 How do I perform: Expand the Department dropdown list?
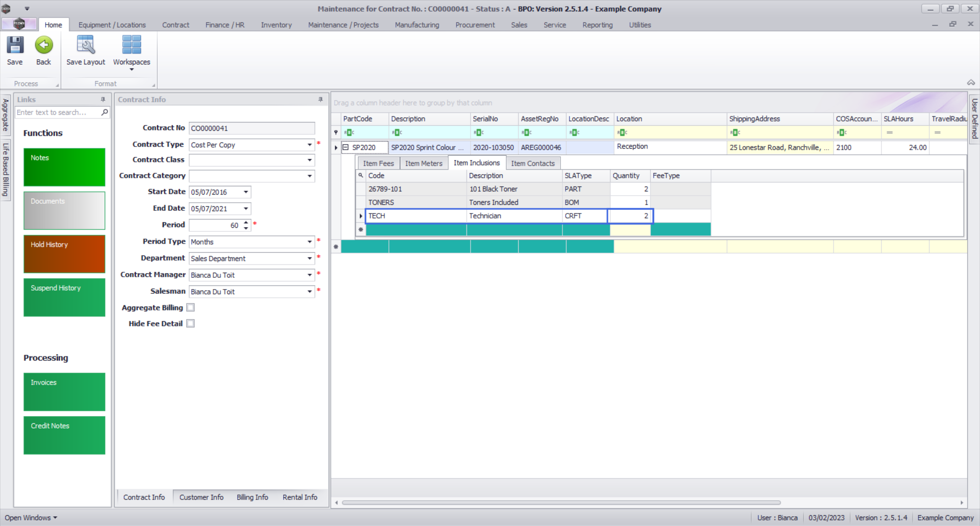pyautogui.click(x=309, y=258)
